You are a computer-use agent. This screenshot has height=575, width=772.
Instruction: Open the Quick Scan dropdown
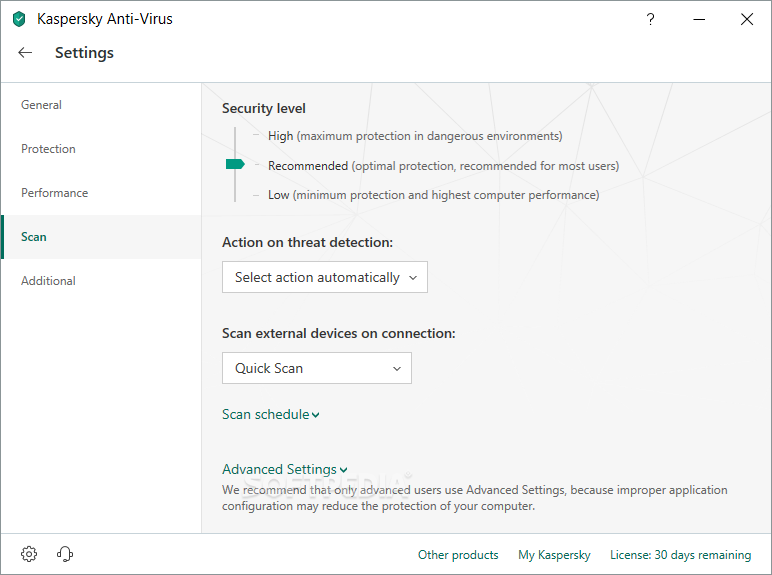[x=317, y=368]
